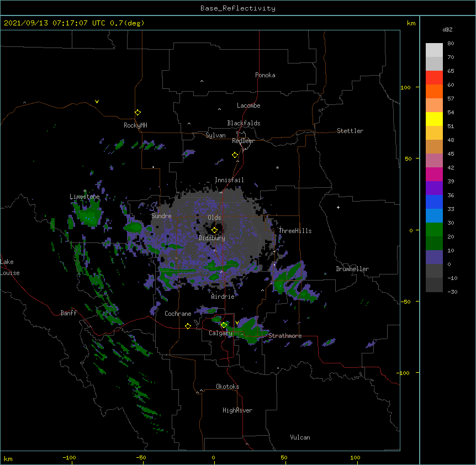Click the Banff label

click(x=68, y=313)
